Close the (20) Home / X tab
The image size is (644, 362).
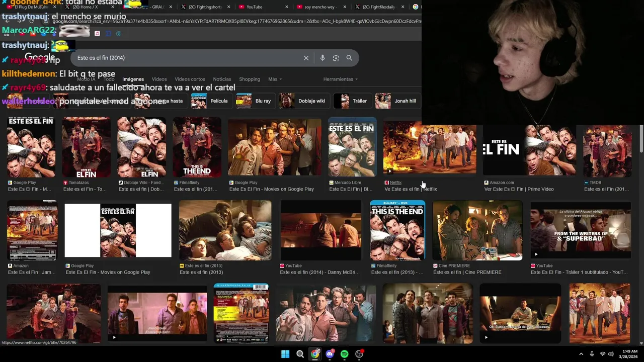(112, 7)
